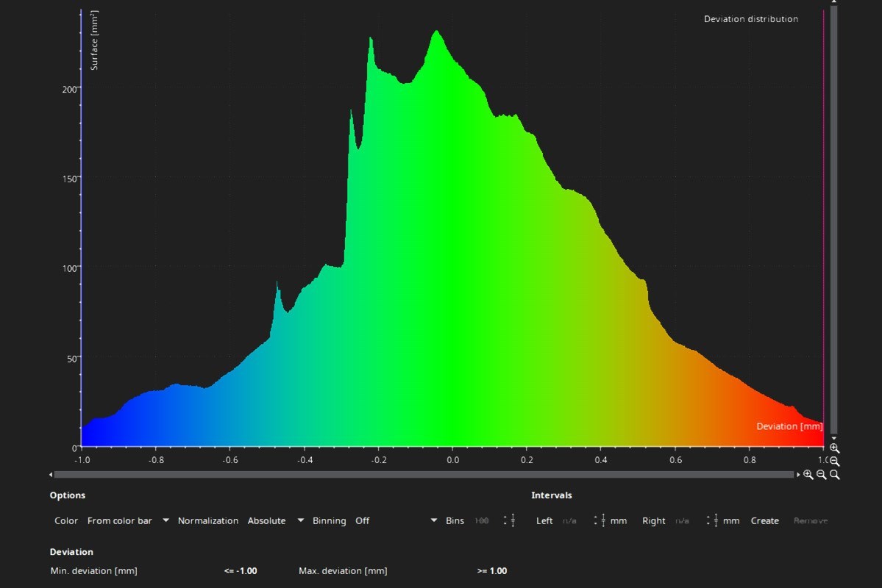Zoom in on the vertical Surface axis
Image resolution: width=882 pixels, height=588 pixels.
coord(834,448)
